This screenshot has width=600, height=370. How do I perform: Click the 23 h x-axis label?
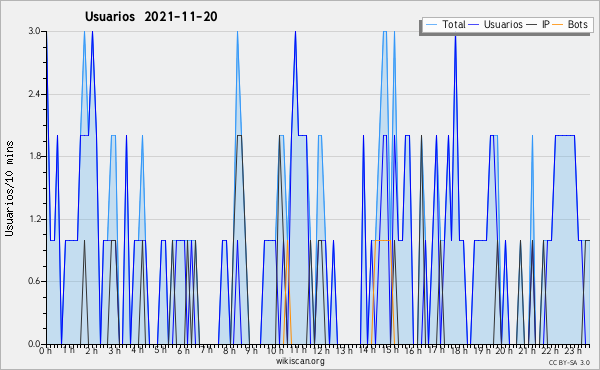coord(573,351)
